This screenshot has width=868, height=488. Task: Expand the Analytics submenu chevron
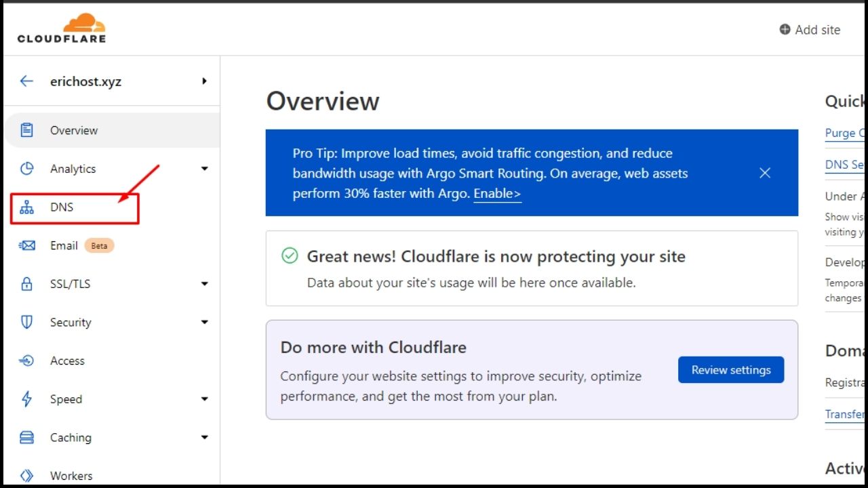pyautogui.click(x=204, y=169)
